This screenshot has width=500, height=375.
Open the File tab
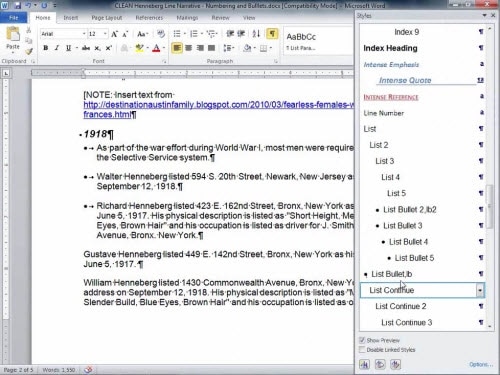[x=14, y=18]
